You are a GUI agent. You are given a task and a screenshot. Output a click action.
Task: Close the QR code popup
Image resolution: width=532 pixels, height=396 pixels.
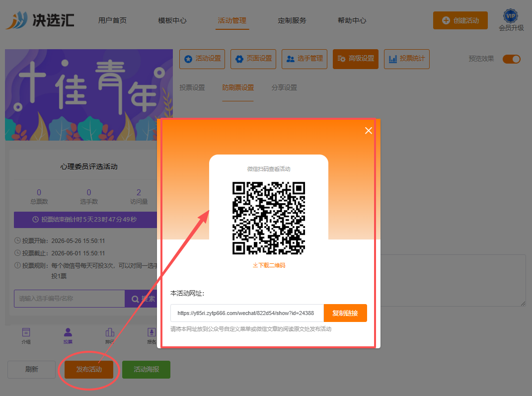coord(369,131)
